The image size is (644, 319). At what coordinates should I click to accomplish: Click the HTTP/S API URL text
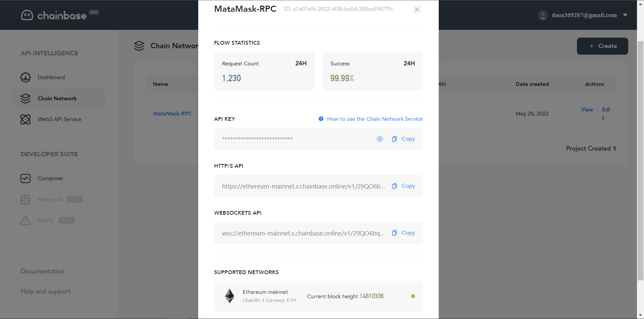pyautogui.click(x=303, y=187)
